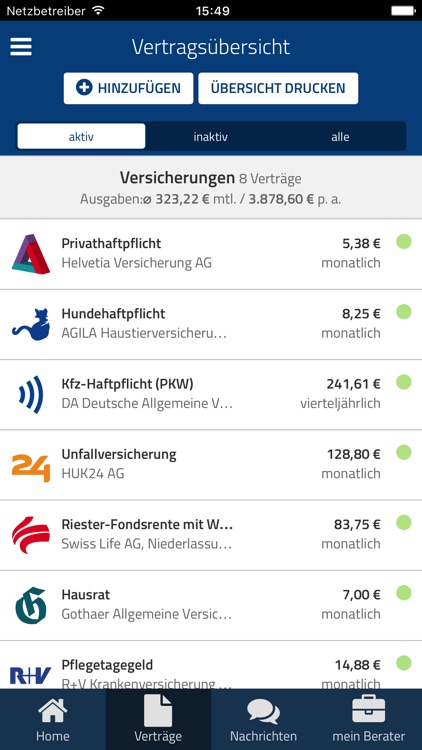This screenshot has height=750, width=422.
Task: Tap the R+V logo
Action: coord(31,676)
